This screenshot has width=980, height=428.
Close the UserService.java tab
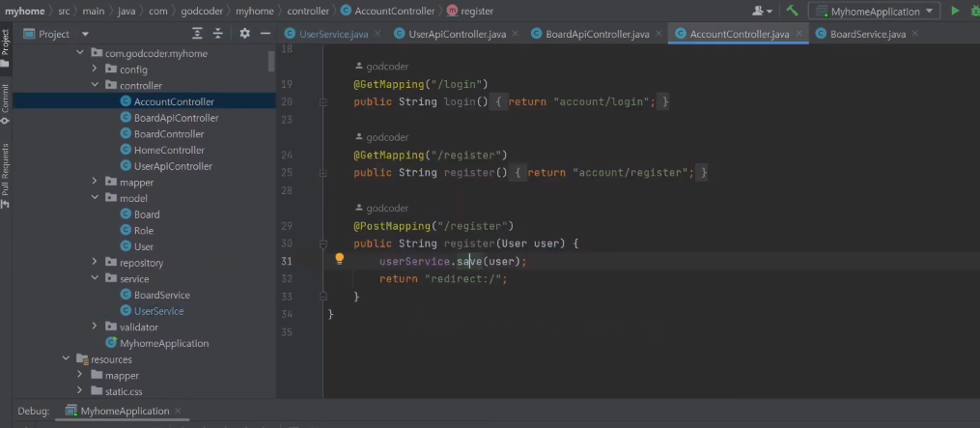(378, 35)
